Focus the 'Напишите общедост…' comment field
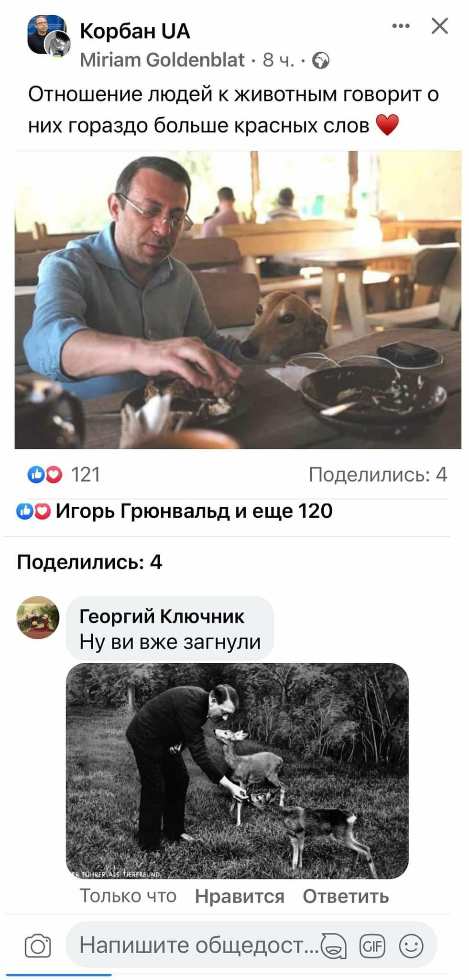Screen dimensions: 469x980 (x=198, y=945)
